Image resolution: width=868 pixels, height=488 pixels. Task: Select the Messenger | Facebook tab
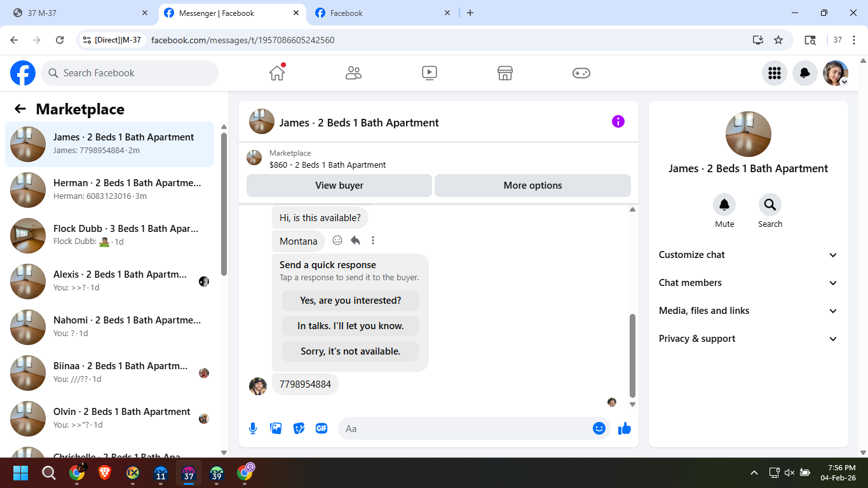pos(232,13)
